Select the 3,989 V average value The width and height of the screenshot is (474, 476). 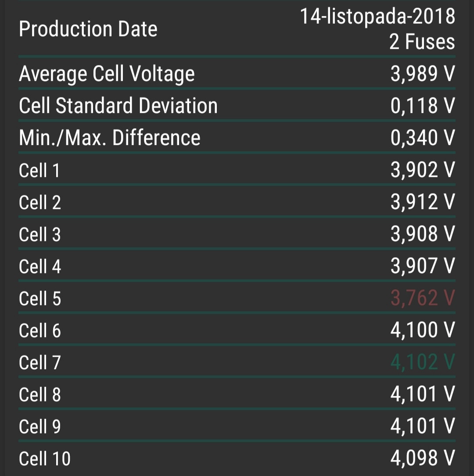pos(422,74)
